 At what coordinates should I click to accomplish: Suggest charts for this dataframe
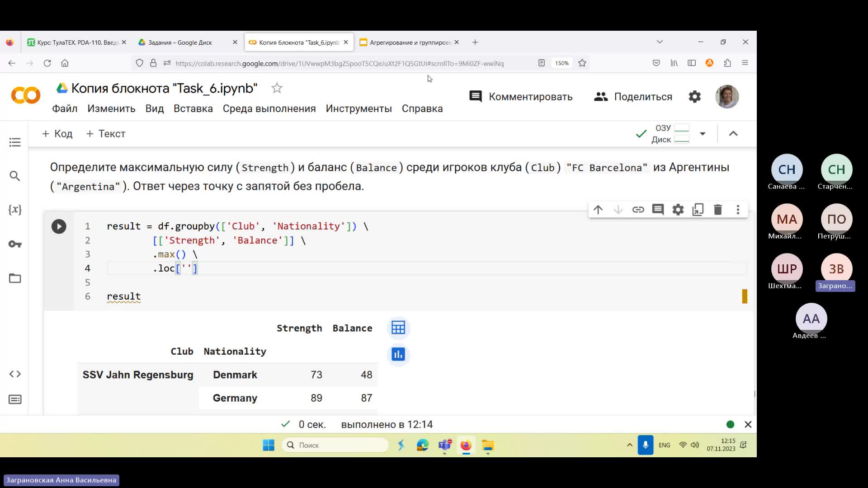(398, 355)
